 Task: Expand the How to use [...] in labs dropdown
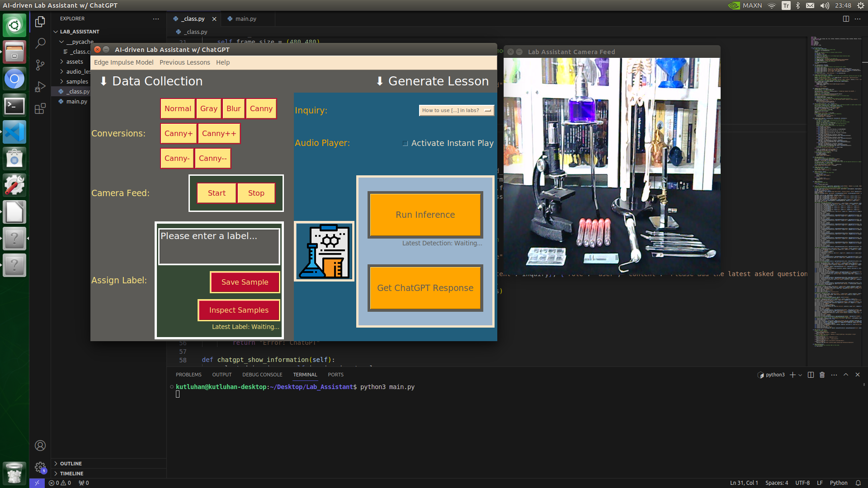pyautogui.click(x=488, y=110)
